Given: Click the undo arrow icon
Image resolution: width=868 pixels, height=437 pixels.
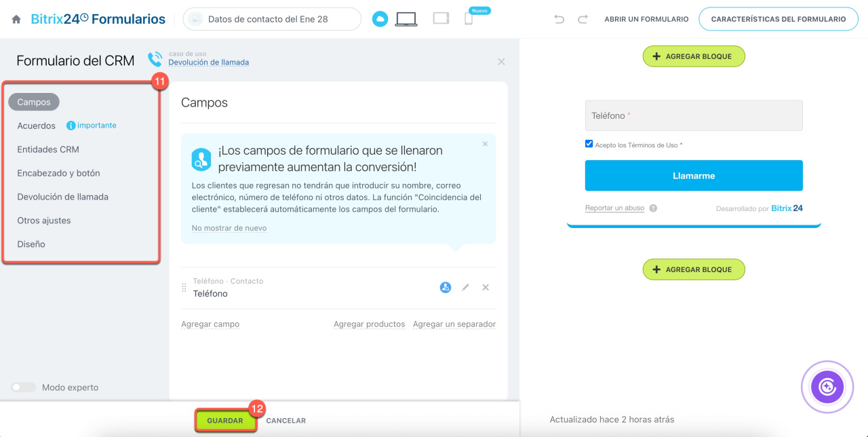Looking at the screenshot, I should tap(559, 19).
